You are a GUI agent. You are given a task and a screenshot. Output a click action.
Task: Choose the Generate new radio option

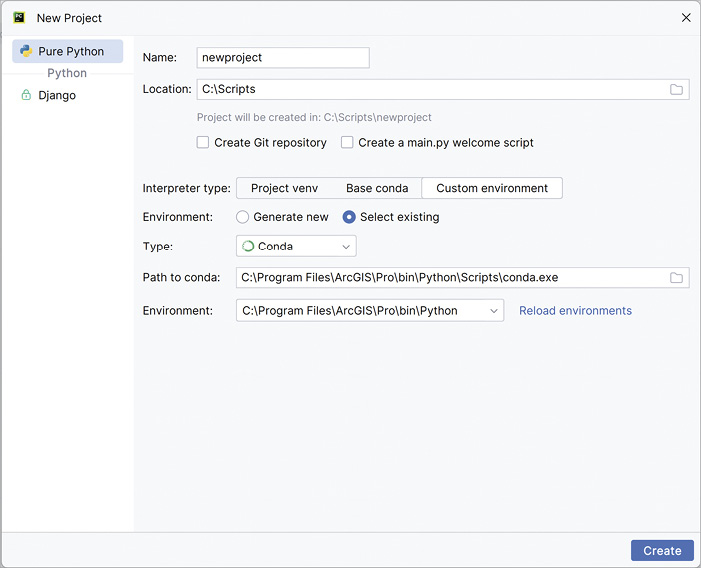[x=243, y=217]
